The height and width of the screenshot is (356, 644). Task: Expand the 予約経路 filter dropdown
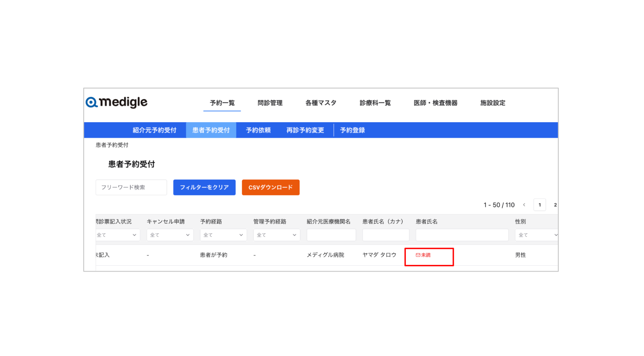[223, 235]
